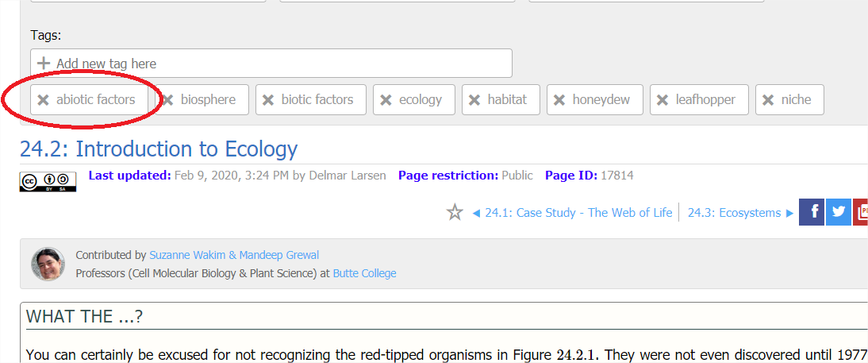Remove the niche tag
Viewport: 868px width, 363px height.
[x=768, y=100]
